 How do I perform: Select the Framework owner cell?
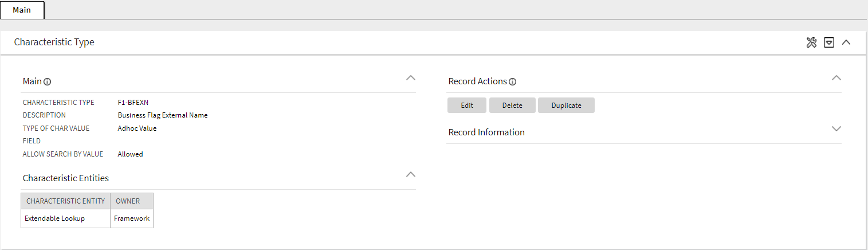click(132, 218)
